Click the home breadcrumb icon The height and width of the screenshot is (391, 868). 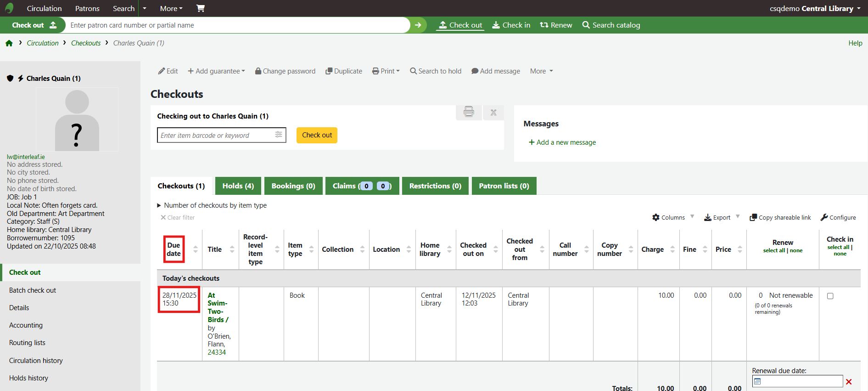click(x=9, y=43)
